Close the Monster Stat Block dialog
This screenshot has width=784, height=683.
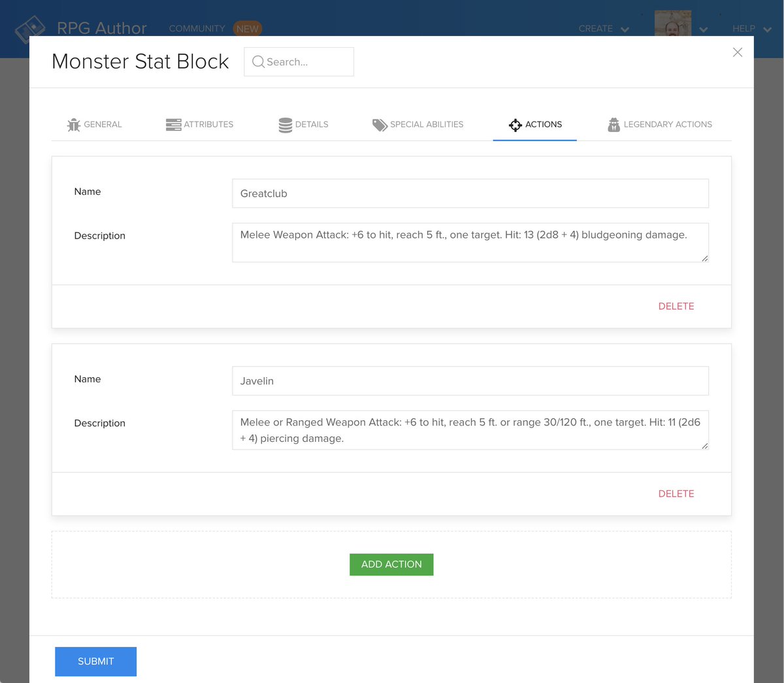coord(738,52)
